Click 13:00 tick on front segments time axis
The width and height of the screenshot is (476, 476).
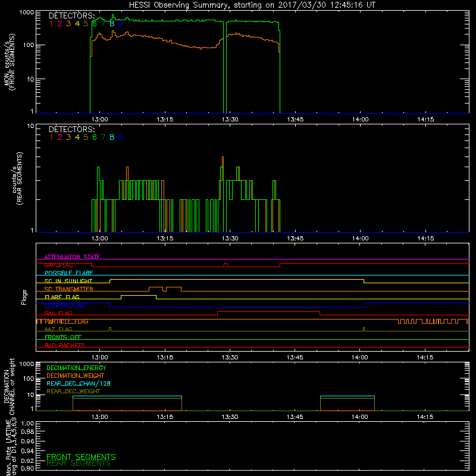pos(99,120)
